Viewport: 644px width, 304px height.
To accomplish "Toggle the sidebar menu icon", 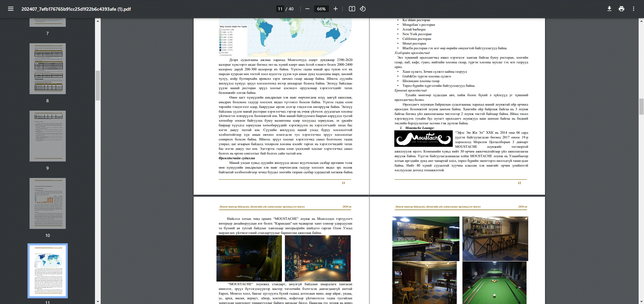I will (11, 9).
